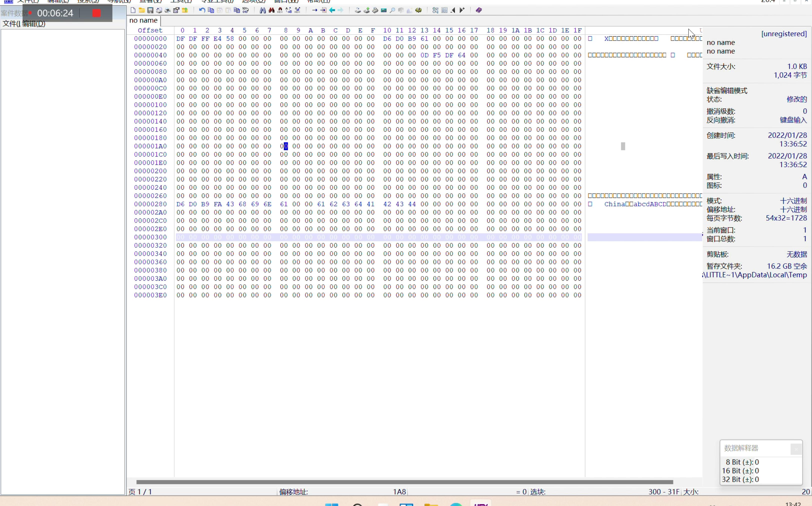Stop recording with red square button
The height and width of the screenshot is (506, 812).
tap(96, 13)
